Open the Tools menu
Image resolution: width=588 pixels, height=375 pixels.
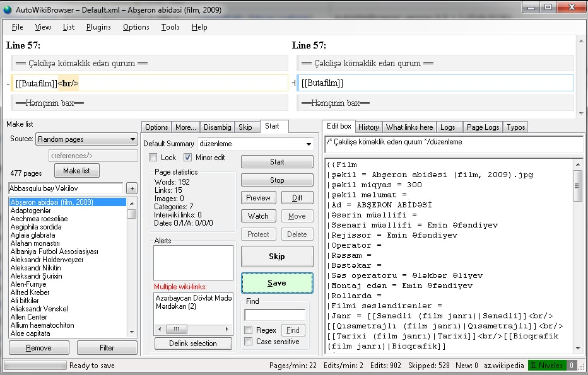170,27
